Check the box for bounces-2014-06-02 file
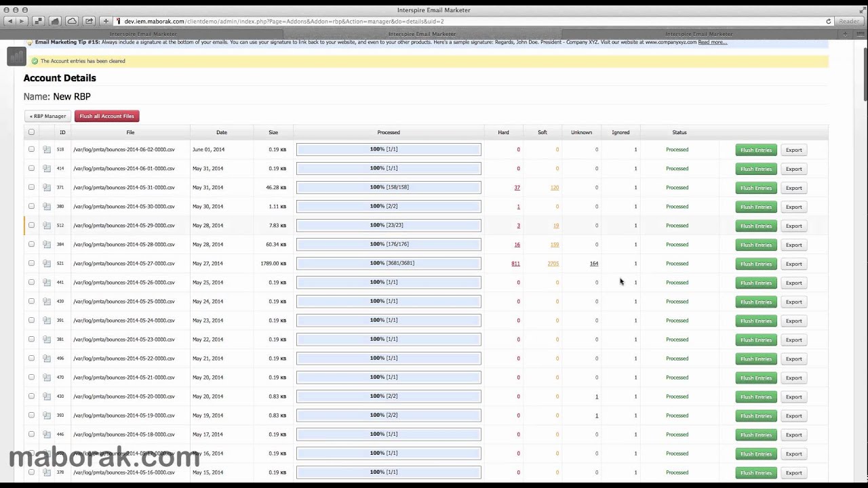The height and width of the screenshot is (488, 868). [31, 149]
